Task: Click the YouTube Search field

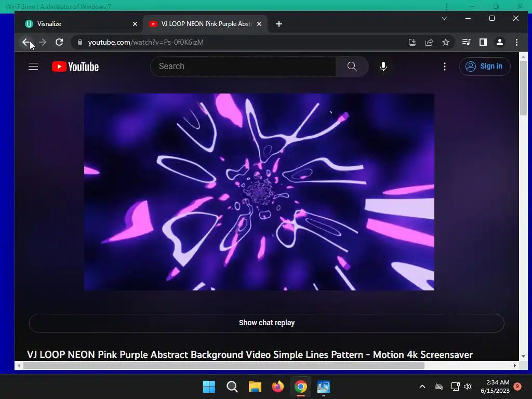Action: click(x=243, y=66)
